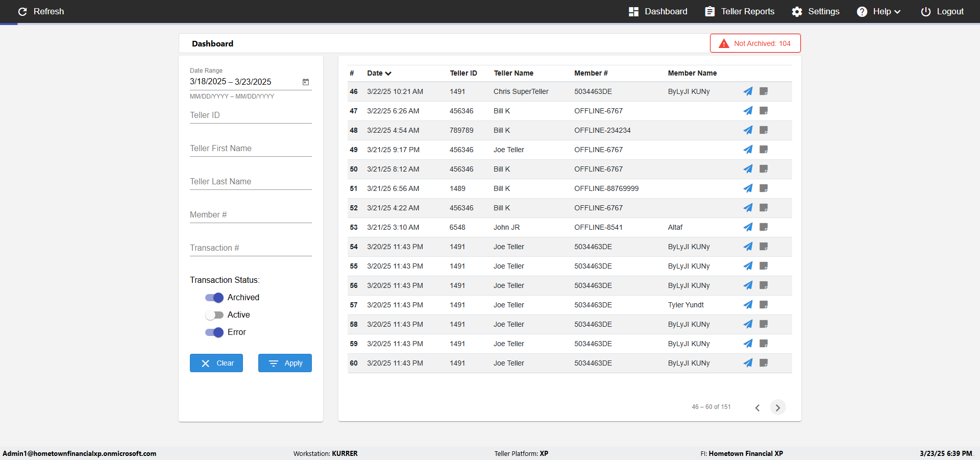
Task: Click into the Member # filter field
Action: (x=251, y=215)
